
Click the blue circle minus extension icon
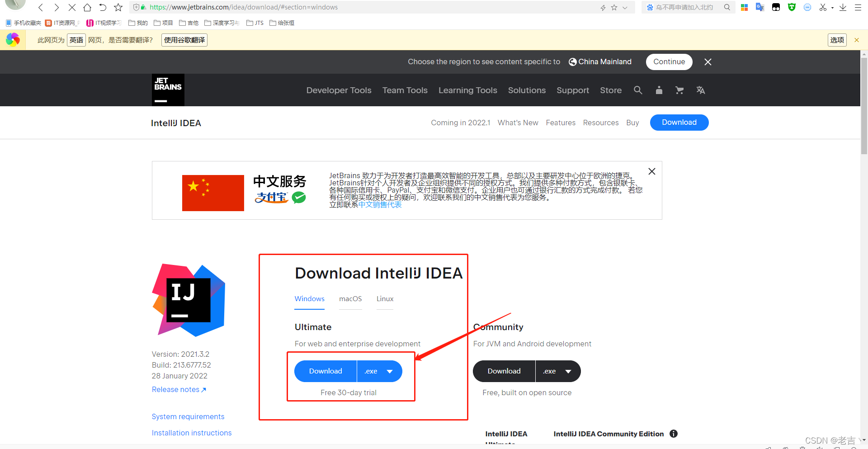[807, 7]
